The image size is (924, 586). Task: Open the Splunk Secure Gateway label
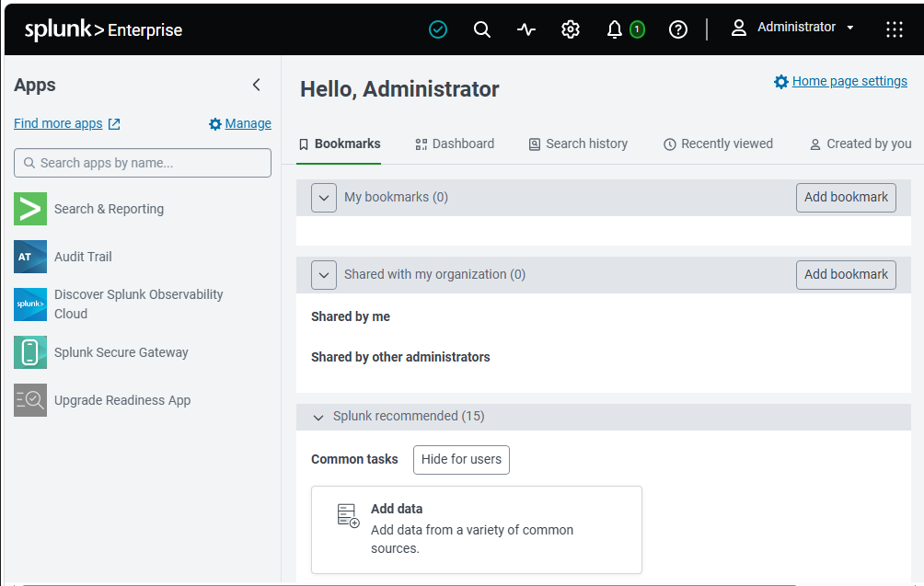121,352
